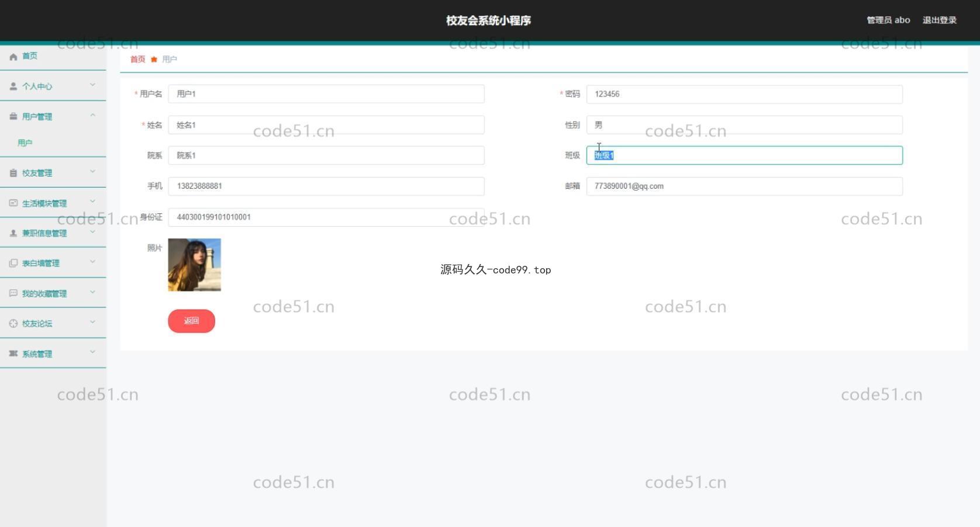This screenshot has width=980, height=527.
Task: Click the user photo thumbnail
Action: pos(194,265)
